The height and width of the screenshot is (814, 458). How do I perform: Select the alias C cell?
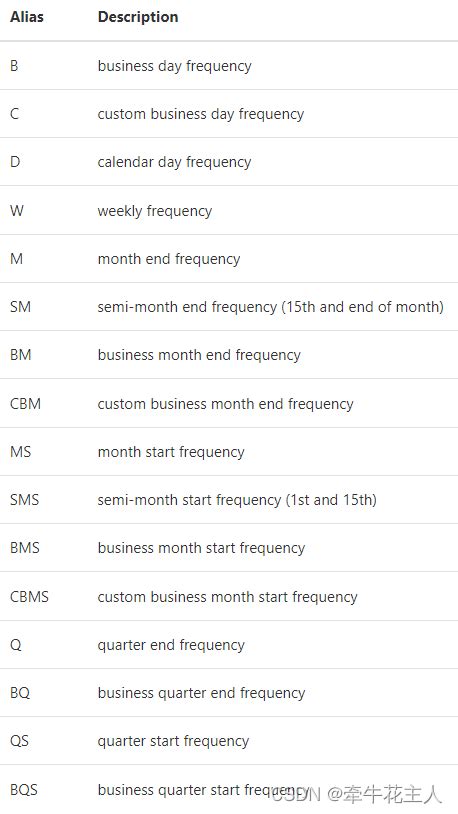[x=15, y=114]
